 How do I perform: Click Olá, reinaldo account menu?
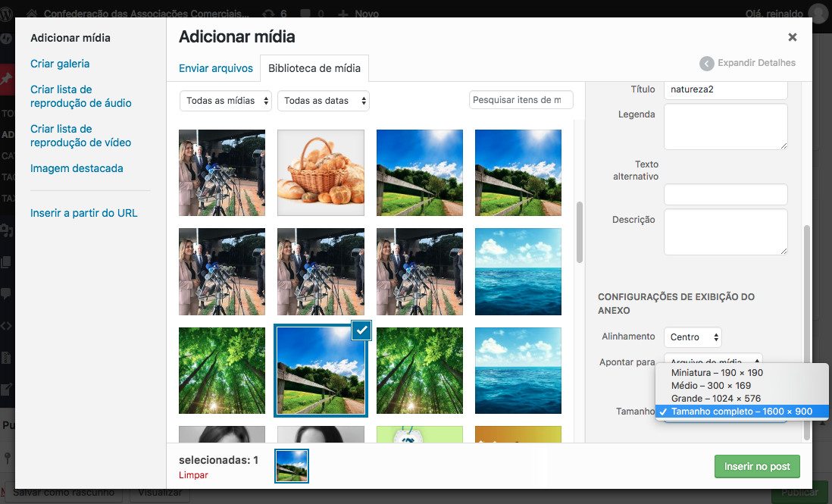point(787,14)
